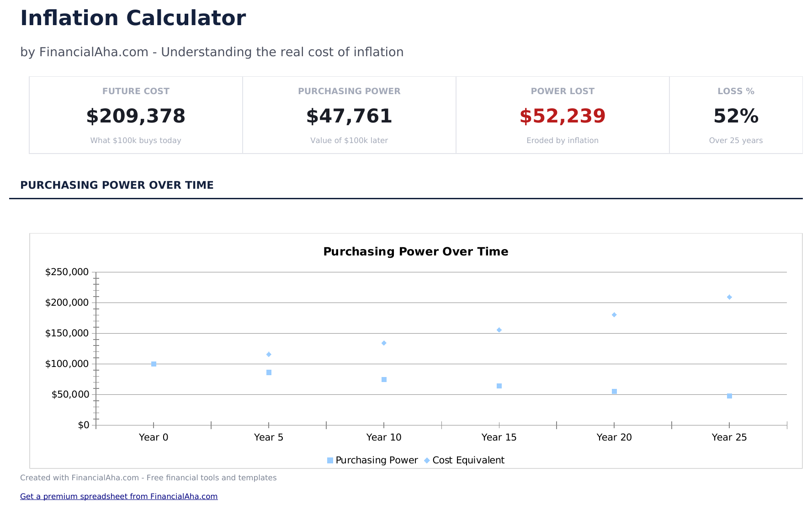Select the Year 5 purchasing power square
The width and height of the screenshot is (812, 510).
coord(269,373)
